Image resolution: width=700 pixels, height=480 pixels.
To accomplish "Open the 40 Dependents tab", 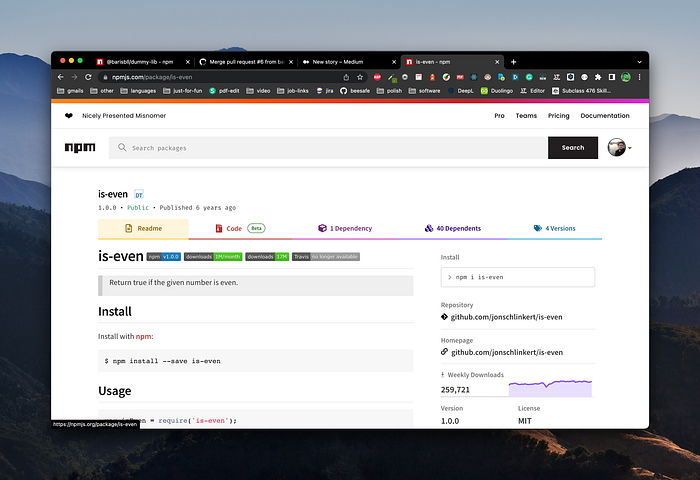I will coord(452,229).
